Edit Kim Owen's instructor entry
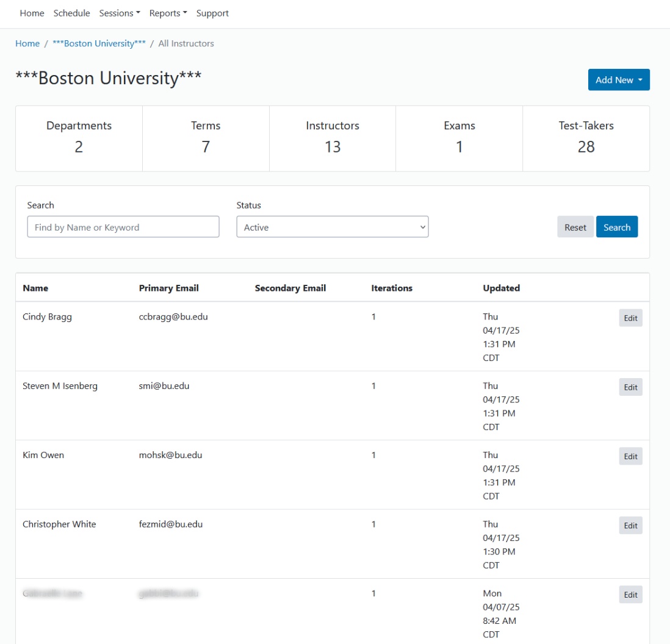Image resolution: width=670 pixels, height=644 pixels. pyautogui.click(x=630, y=456)
